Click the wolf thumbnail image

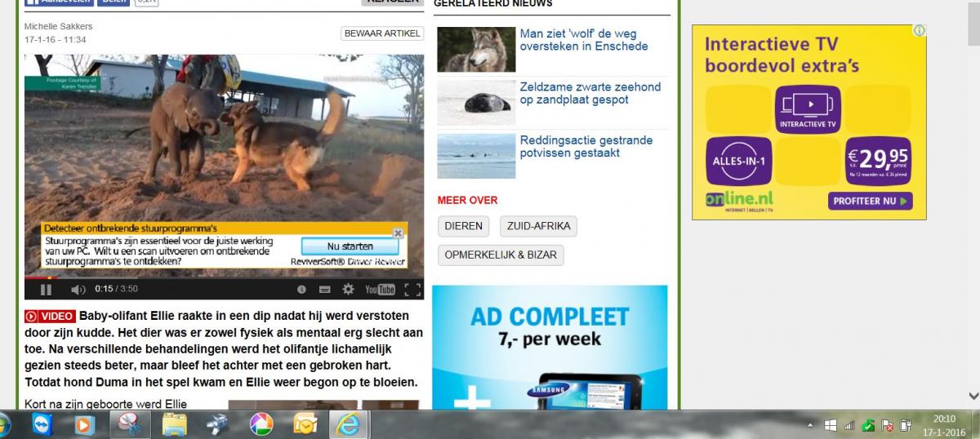pos(476,50)
